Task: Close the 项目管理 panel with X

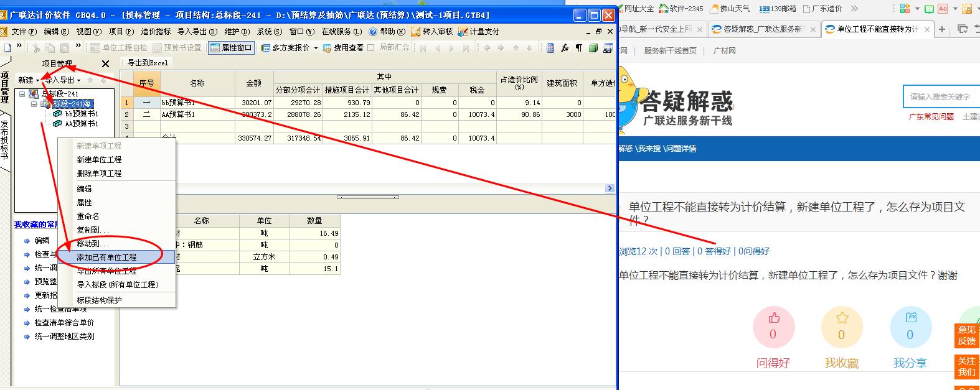Action: pyautogui.click(x=105, y=63)
